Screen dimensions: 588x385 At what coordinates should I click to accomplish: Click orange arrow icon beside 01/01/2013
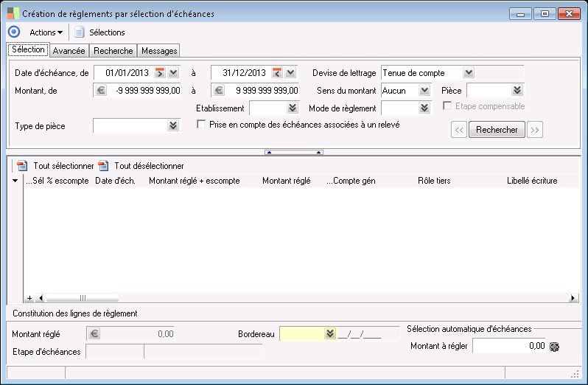click(x=160, y=72)
